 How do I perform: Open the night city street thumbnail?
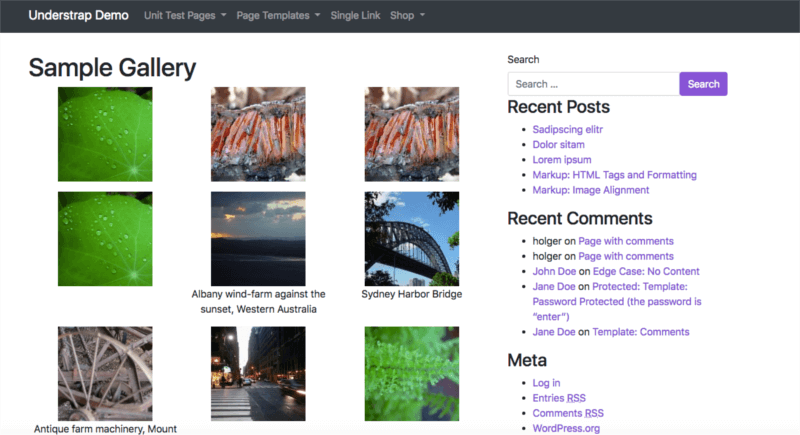coord(258,374)
